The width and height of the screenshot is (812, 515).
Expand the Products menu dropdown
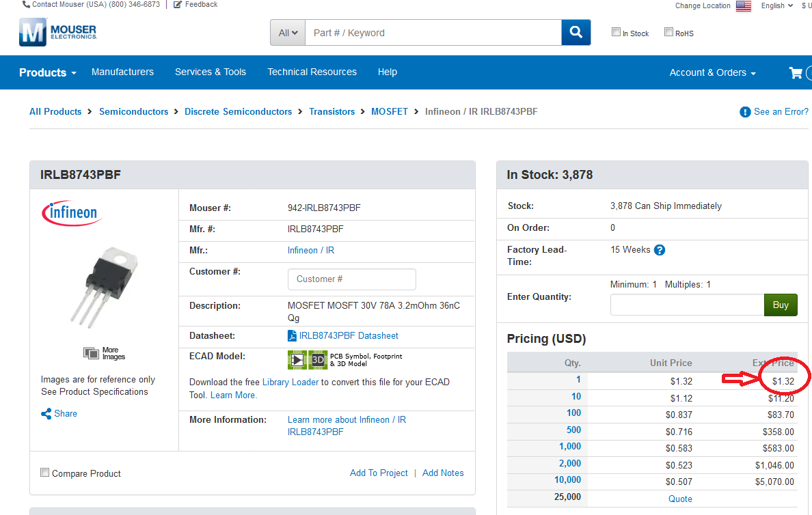(48, 72)
